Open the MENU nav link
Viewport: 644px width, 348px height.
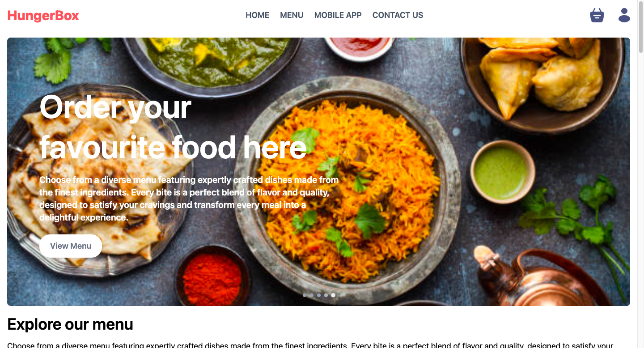[x=292, y=15]
